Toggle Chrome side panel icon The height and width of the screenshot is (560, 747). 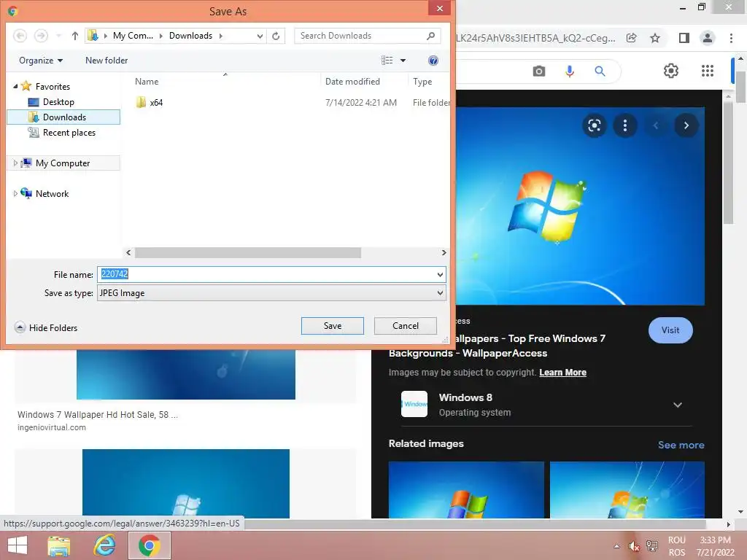pyautogui.click(x=684, y=38)
